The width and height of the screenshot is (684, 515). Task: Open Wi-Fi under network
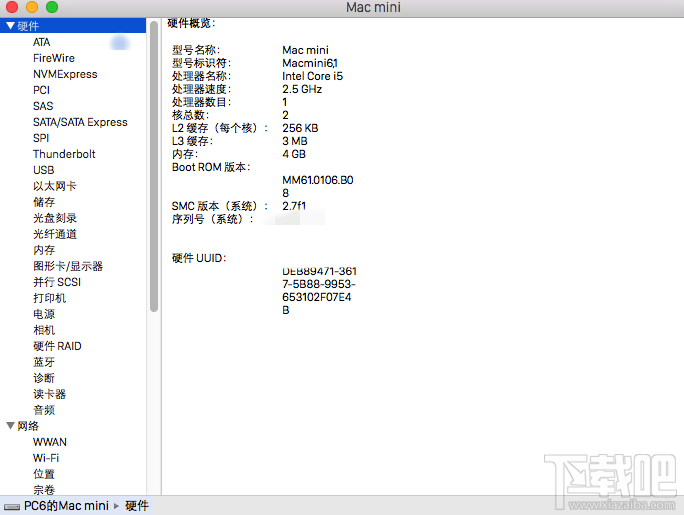(46, 458)
